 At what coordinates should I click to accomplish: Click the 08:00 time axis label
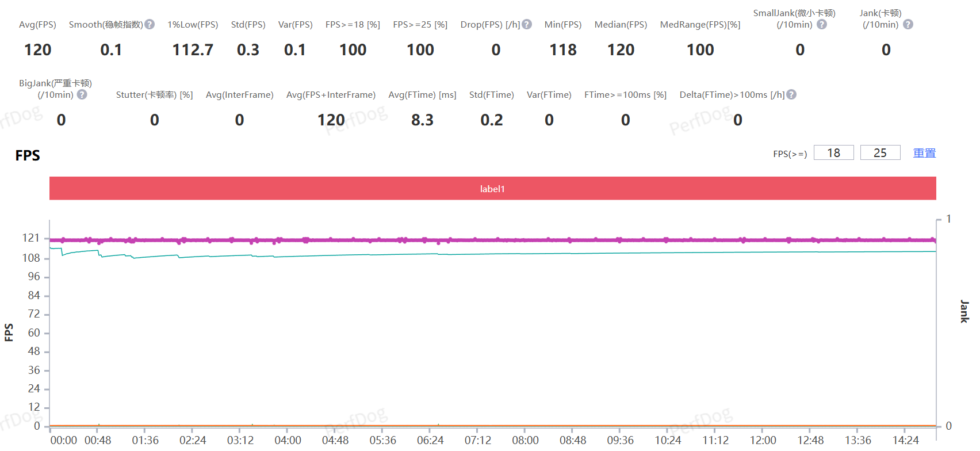coord(526,440)
